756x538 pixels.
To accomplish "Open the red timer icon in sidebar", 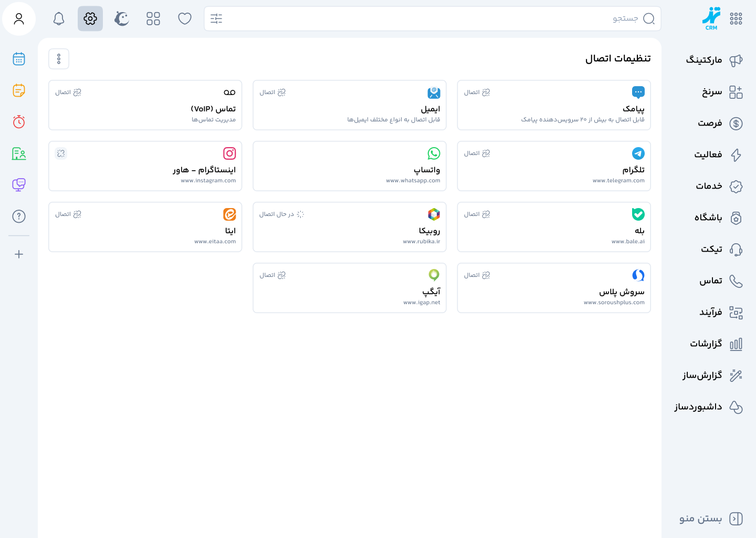I will [x=19, y=121].
